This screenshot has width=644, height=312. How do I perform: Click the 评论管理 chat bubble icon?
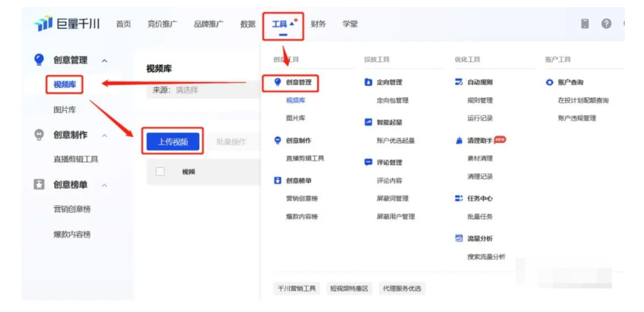pyautogui.click(x=369, y=162)
